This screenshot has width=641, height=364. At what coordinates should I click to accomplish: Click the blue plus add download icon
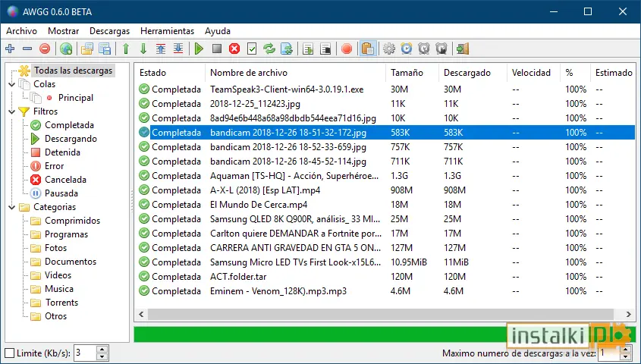pos(10,49)
